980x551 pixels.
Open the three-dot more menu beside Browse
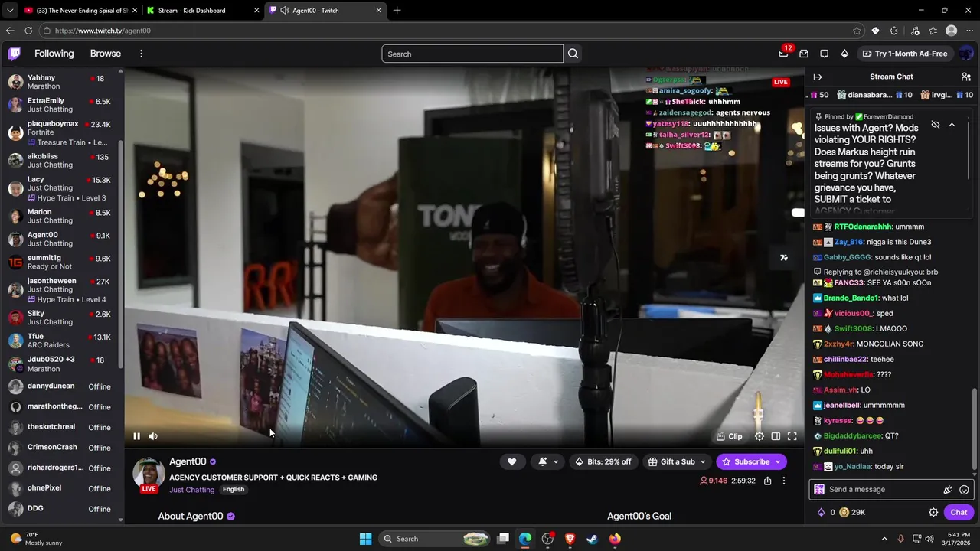coord(141,54)
